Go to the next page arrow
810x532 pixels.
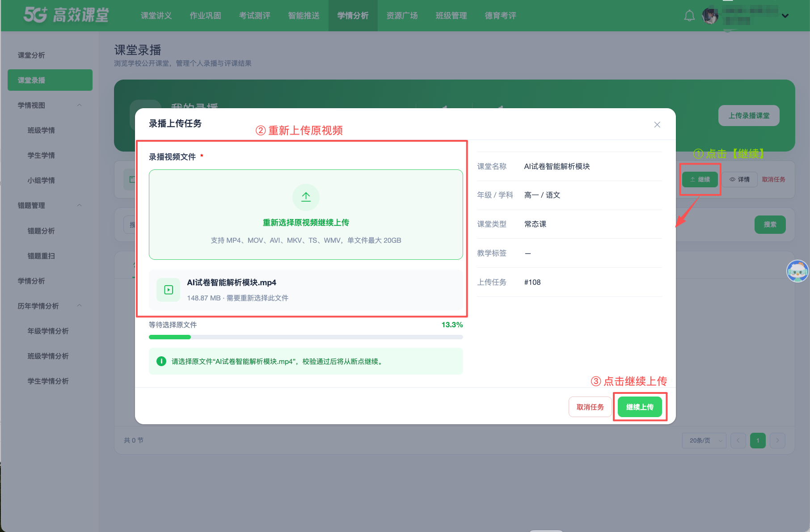[778, 440]
